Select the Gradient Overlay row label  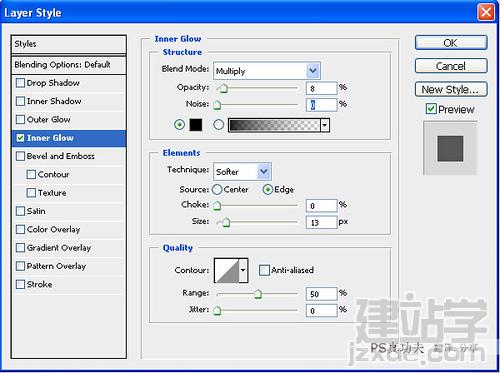[59, 248]
